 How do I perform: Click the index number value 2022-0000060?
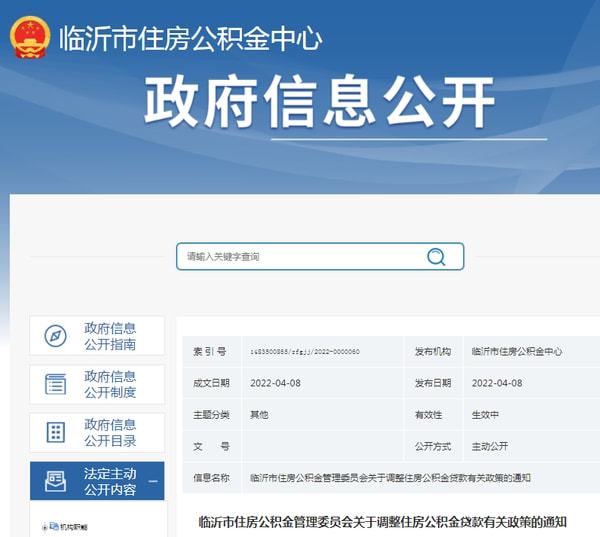305,351
